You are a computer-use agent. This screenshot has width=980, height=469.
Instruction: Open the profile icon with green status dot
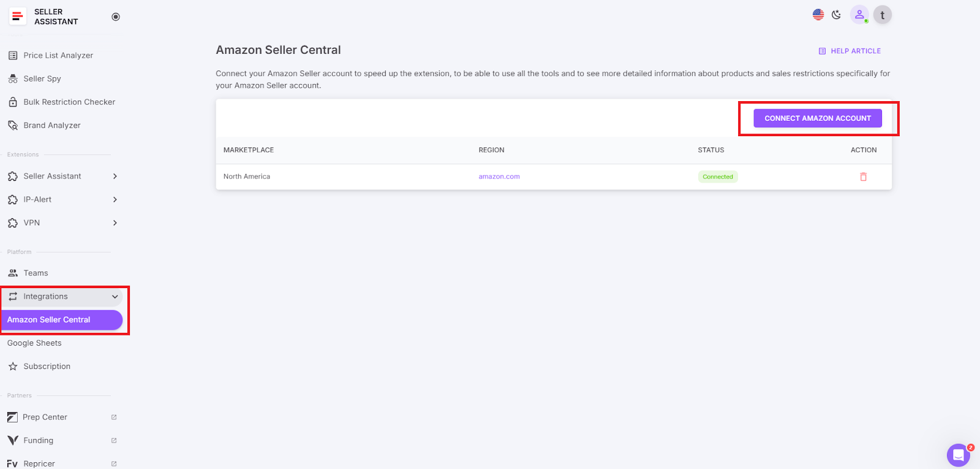coord(859,14)
